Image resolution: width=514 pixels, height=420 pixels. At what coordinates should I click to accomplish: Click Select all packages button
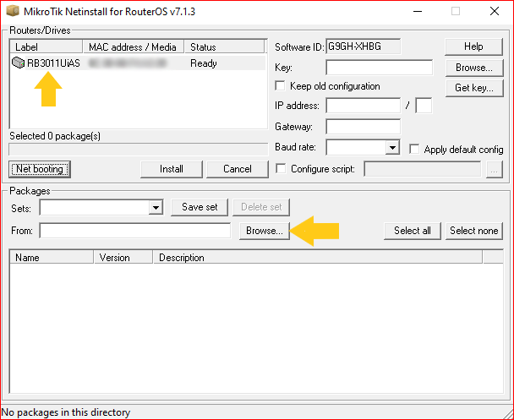coord(413,231)
